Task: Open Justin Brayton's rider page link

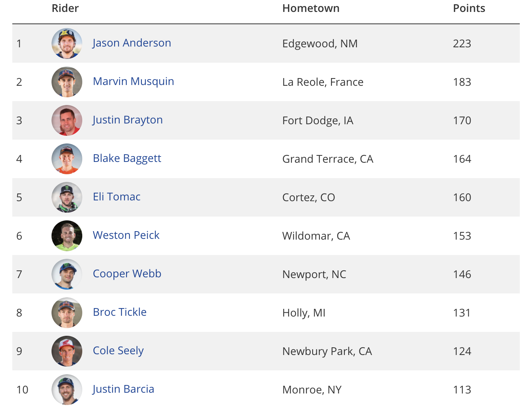Action: pos(127,120)
